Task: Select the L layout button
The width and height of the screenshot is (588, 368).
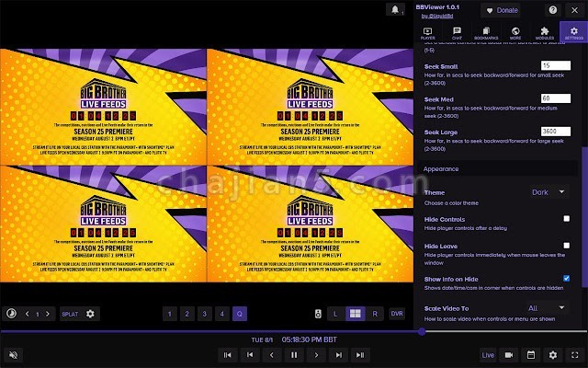Action: 335,314
